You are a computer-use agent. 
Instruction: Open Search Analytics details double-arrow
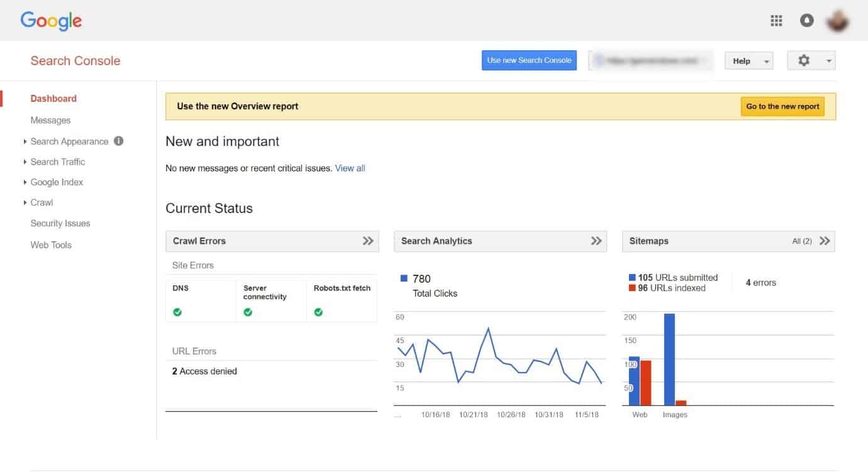596,241
